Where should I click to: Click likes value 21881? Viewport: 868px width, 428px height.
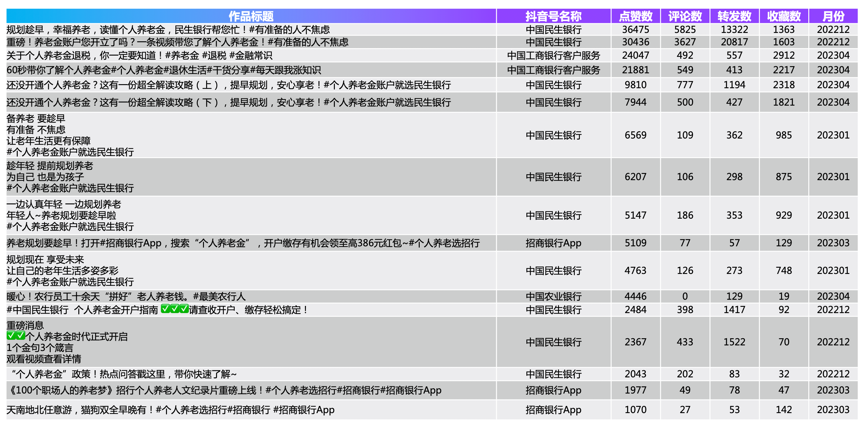[635, 70]
